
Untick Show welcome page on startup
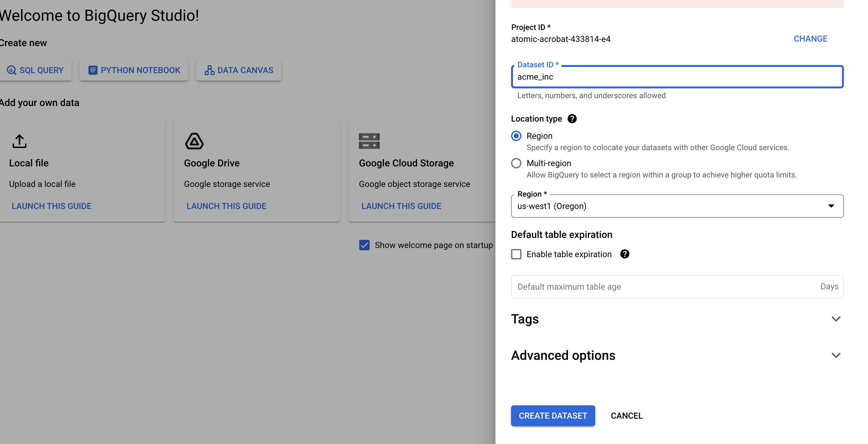click(x=364, y=245)
